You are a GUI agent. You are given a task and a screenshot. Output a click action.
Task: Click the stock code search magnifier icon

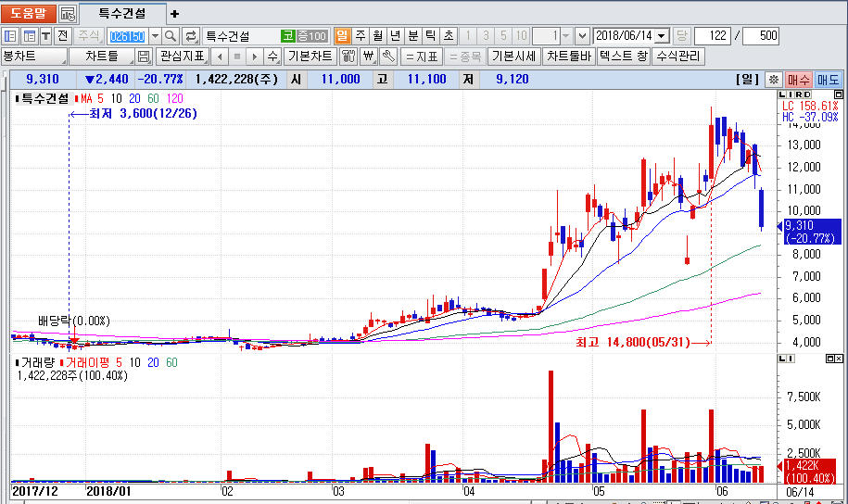coord(171,36)
